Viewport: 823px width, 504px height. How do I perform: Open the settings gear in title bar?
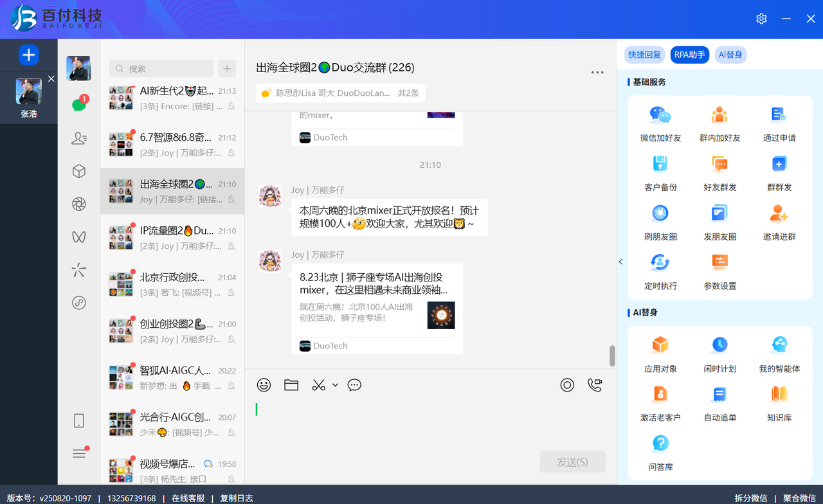761,19
